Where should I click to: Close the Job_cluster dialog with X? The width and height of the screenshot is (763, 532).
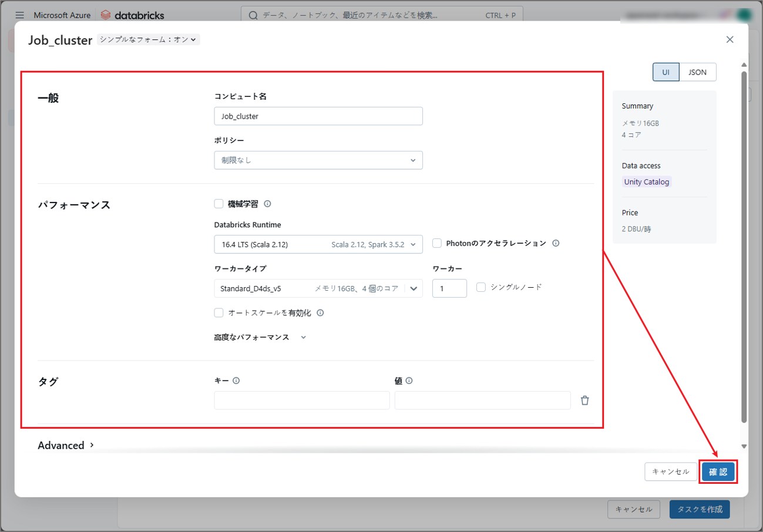point(730,39)
